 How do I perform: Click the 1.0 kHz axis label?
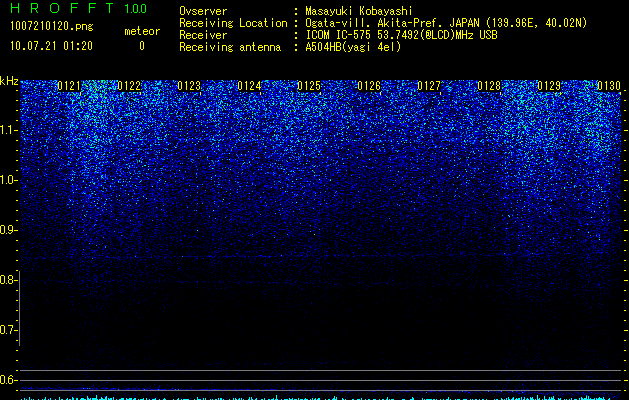tap(9, 180)
